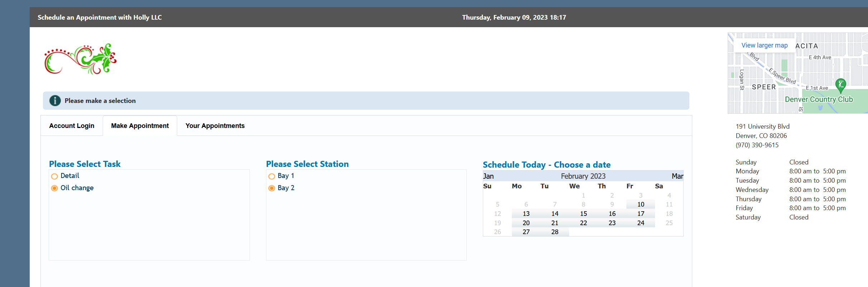Select February 28 on the calendar

coord(554,232)
